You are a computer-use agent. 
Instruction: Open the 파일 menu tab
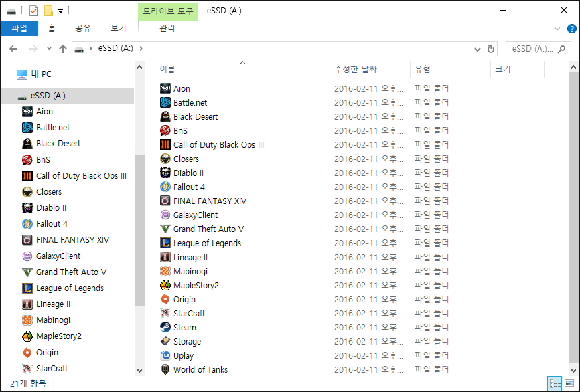pyautogui.click(x=19, y=29)
